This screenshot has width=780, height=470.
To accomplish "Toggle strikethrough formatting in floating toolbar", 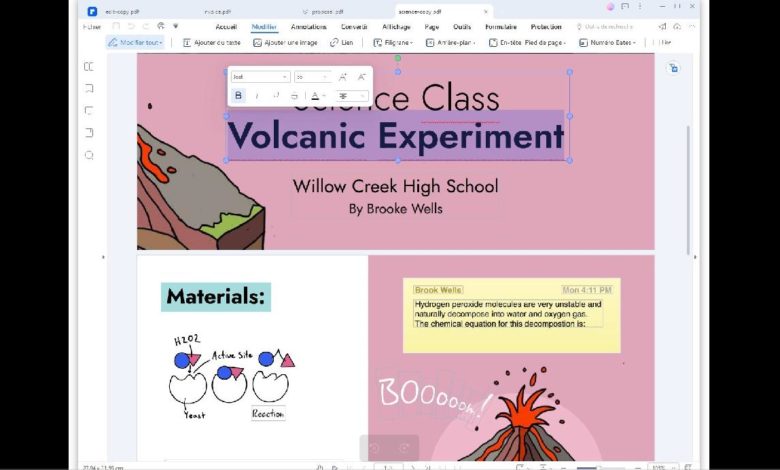I will point(294,95).
